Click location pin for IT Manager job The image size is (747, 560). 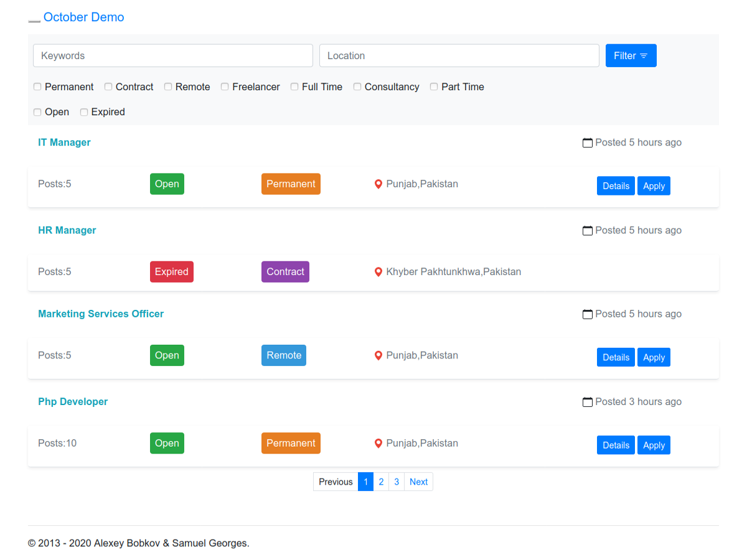click(x=378, y=184)
